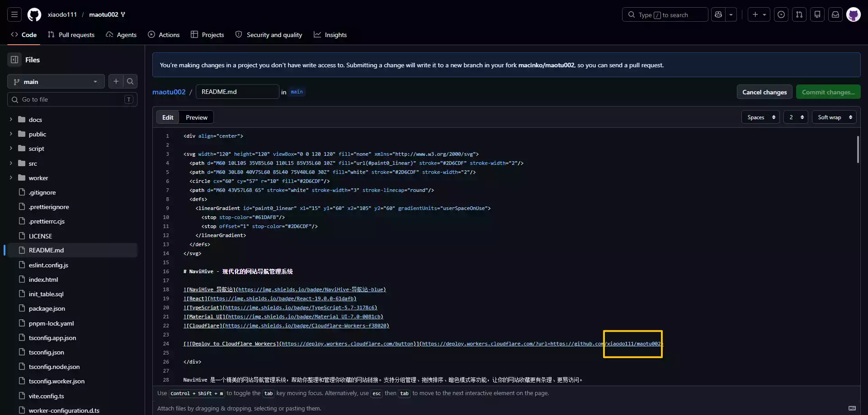This screenshot has width=868, height=415.
Task: Switch to the Code tab
Action: [x=24, y=35]
